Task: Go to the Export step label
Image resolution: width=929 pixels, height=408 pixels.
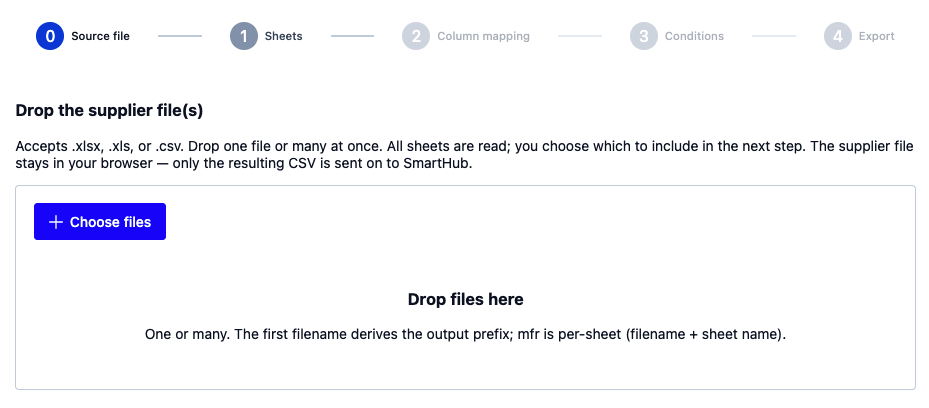Action: pos(877,36)
